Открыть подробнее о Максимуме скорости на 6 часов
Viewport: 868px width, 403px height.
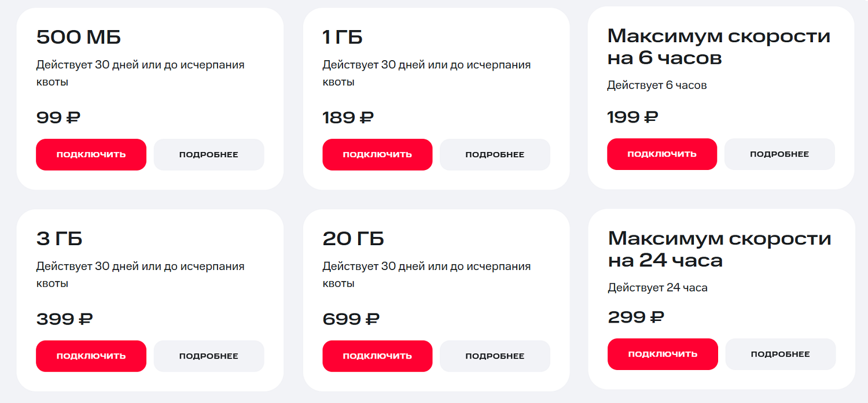pyautogui.click(x=779, y=154)
